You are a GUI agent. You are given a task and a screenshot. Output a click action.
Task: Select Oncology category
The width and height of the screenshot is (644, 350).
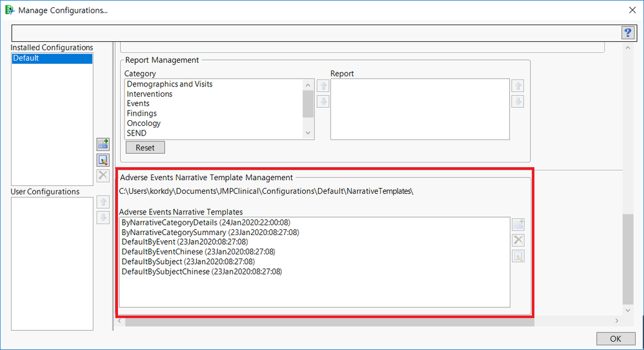[x=144, y=123]
